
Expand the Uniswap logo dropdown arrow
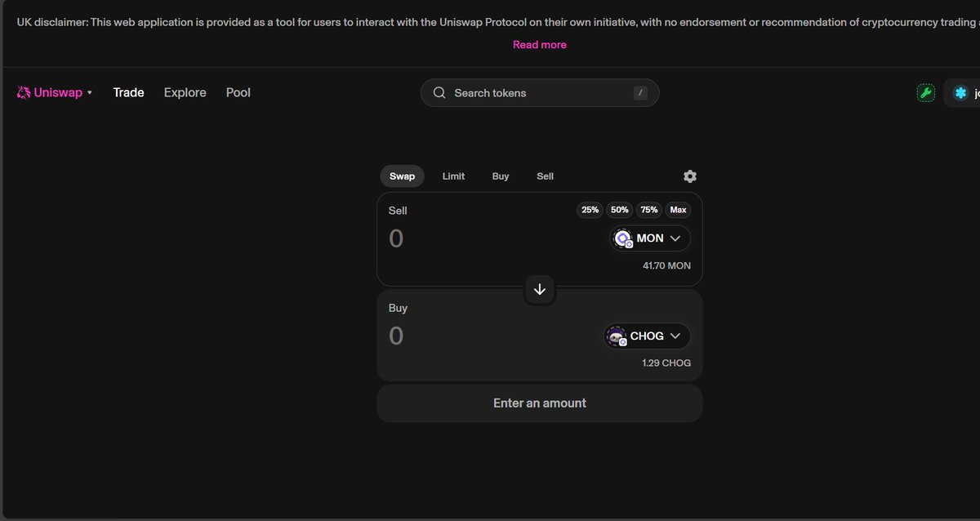click(90, 93)
